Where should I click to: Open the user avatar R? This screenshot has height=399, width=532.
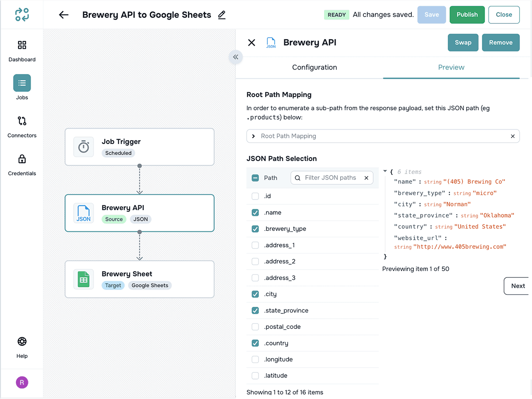pos(22,383)
